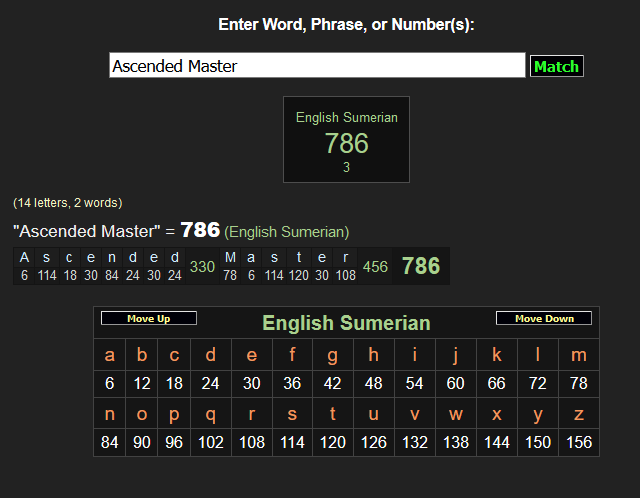The image size is (640, 498).
Task: Click value 102 under letter q
Action: 210,441
